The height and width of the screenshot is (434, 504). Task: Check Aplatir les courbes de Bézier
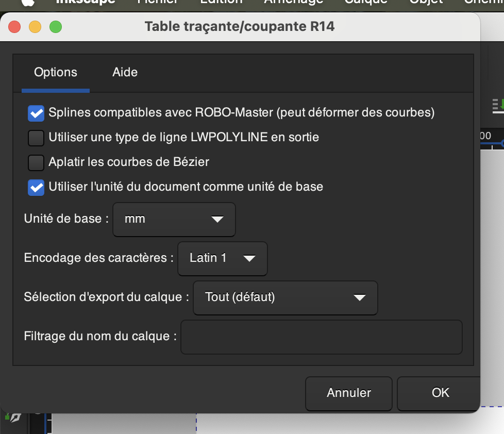pos(36,162)
